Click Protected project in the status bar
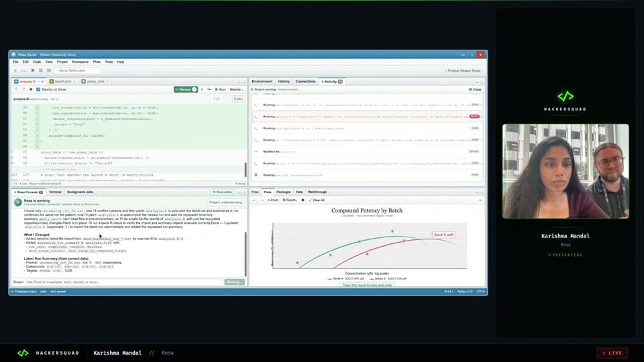Image resolution: width=644 pixels, height=362 pixels. point(24,292)
